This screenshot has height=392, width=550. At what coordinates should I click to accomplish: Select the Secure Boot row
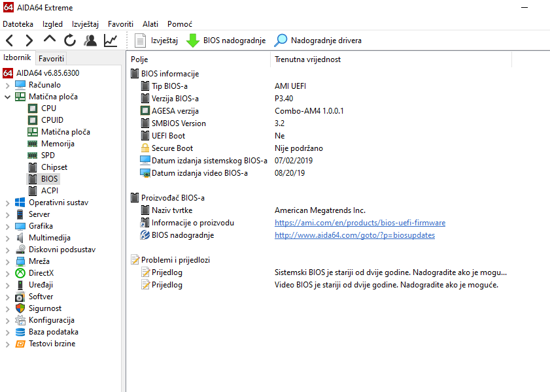pyautogui.click(x=319, y=148)
